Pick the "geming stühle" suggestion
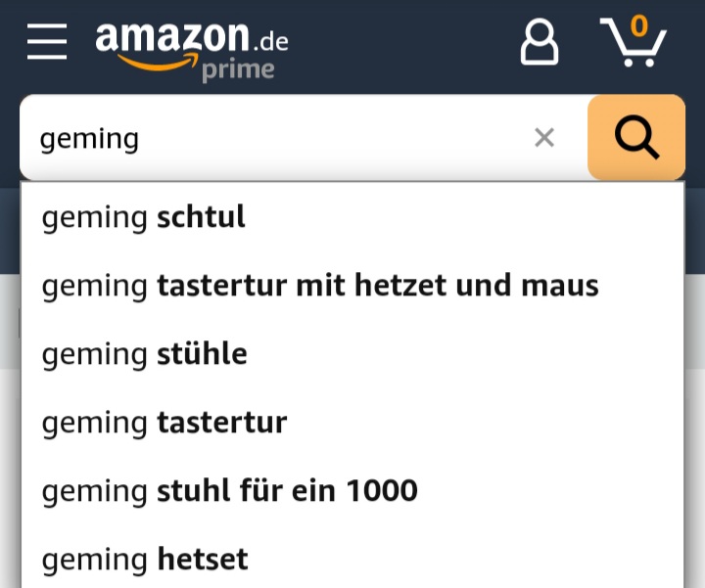 point(144,354)
